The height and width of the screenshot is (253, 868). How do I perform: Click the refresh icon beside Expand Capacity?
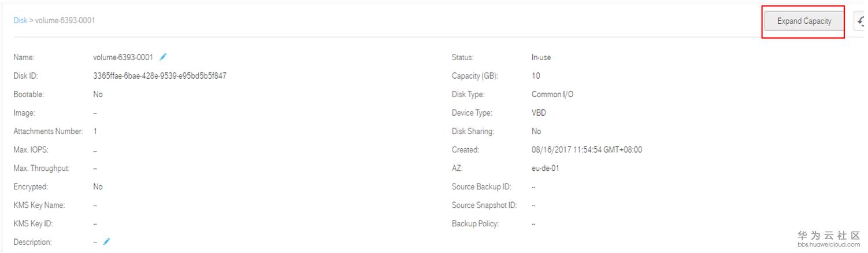pos(861,22)
